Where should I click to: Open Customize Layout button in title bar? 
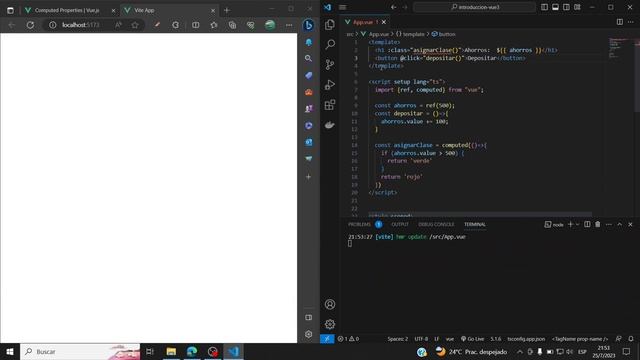[x=577, y=7]
